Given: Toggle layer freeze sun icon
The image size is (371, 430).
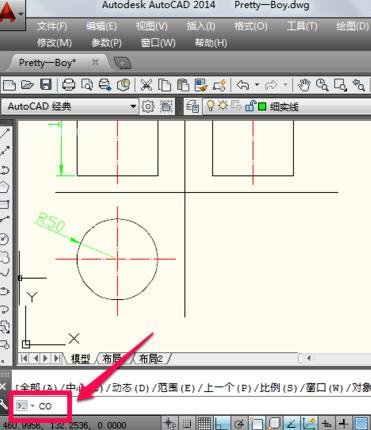Looking at the screenshot, I should (223, 106).
